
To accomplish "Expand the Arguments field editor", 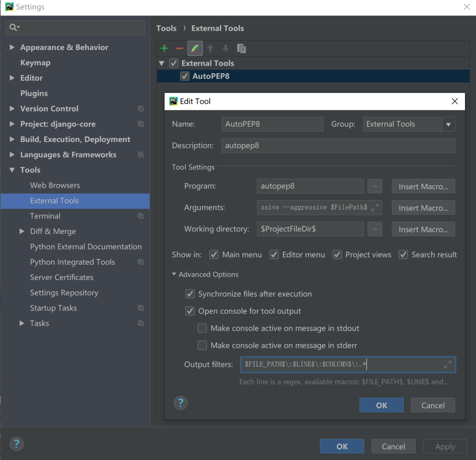I will point(375,207).
